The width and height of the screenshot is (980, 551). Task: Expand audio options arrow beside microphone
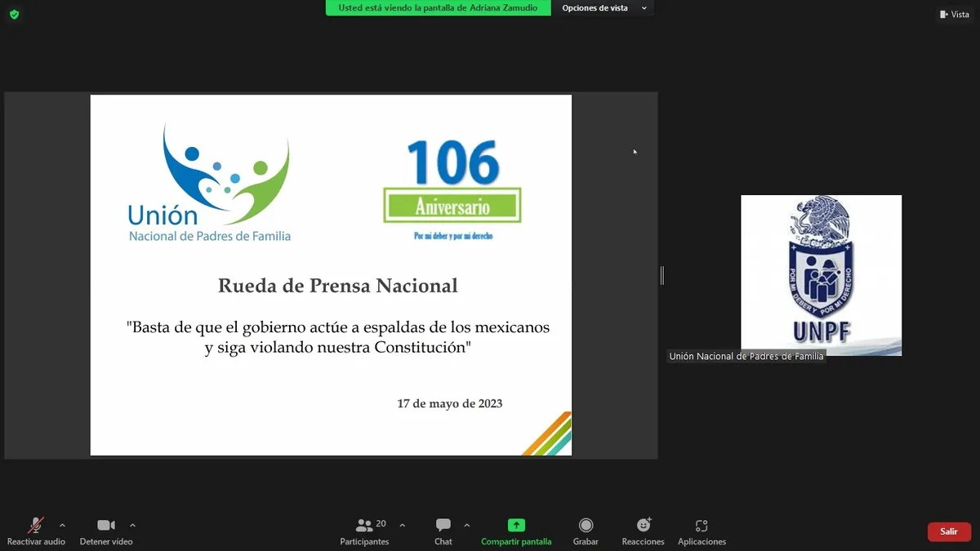(x=62, y=525)
